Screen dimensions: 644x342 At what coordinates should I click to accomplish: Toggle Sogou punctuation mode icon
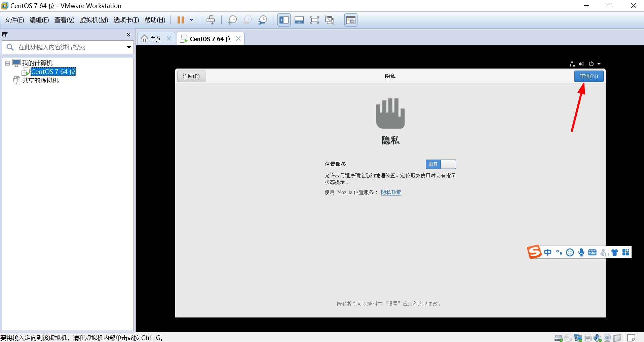[x=559, y=252]
